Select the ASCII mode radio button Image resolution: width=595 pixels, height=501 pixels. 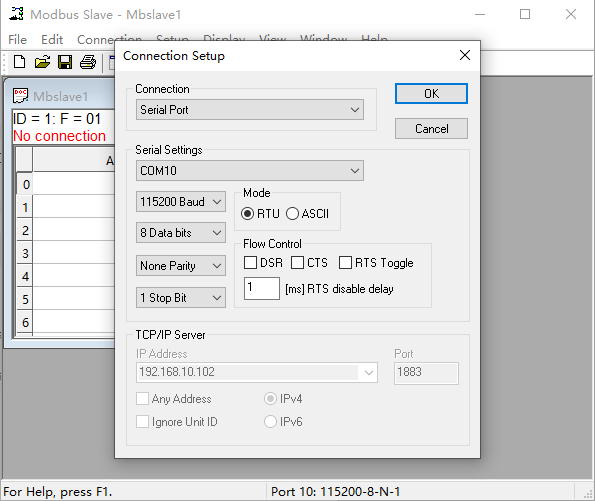coord(293,214)
